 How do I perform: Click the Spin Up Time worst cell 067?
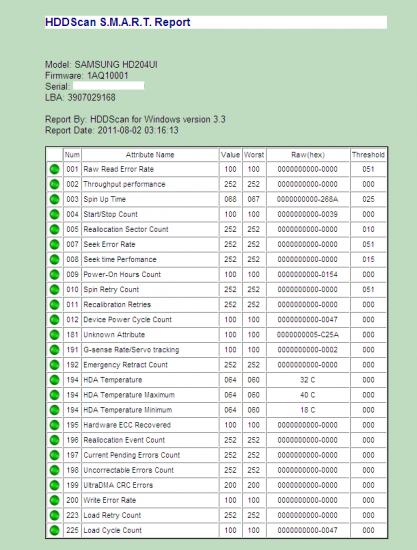tap(254, 199)
